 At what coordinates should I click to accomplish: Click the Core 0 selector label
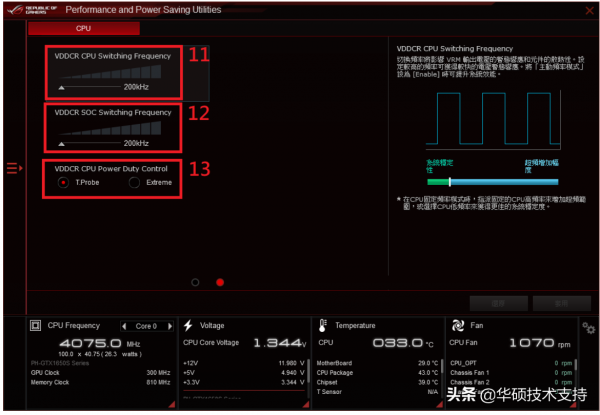[x=146, y=326]
